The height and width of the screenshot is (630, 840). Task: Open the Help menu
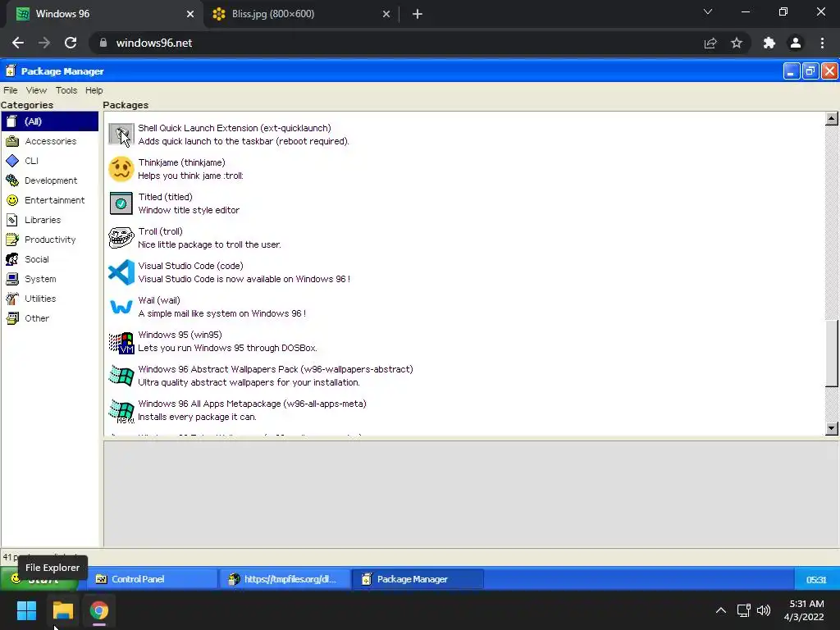pyautogui.click(x=94, y=90)
